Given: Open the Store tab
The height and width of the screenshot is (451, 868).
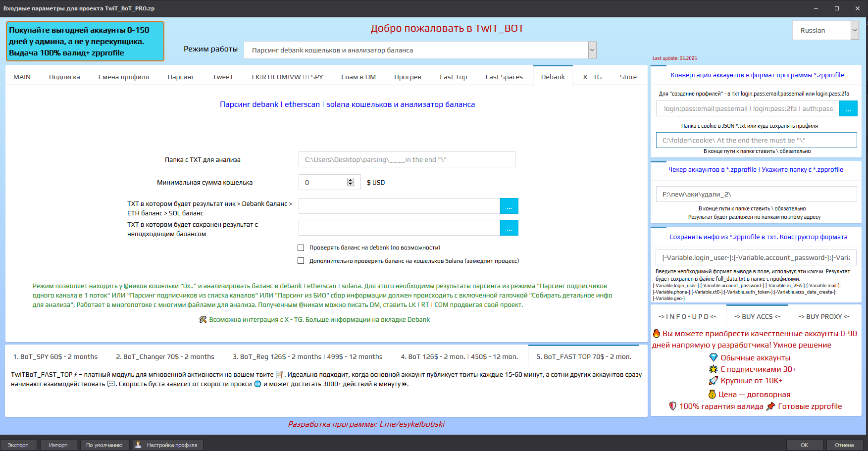Looking at the screenshot, I should click(628, 77).
